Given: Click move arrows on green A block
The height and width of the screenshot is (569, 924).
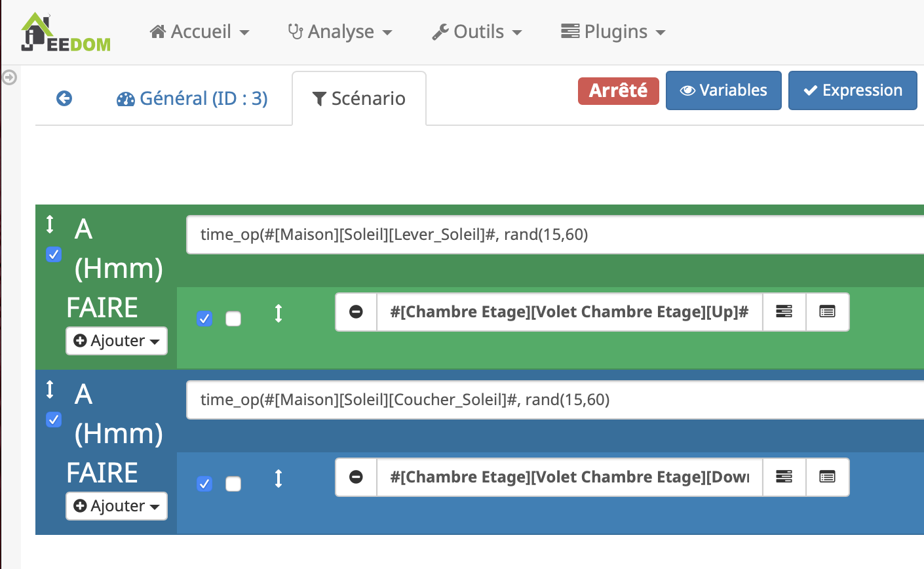Looking at the screenshot, I should tap(50, 225).
